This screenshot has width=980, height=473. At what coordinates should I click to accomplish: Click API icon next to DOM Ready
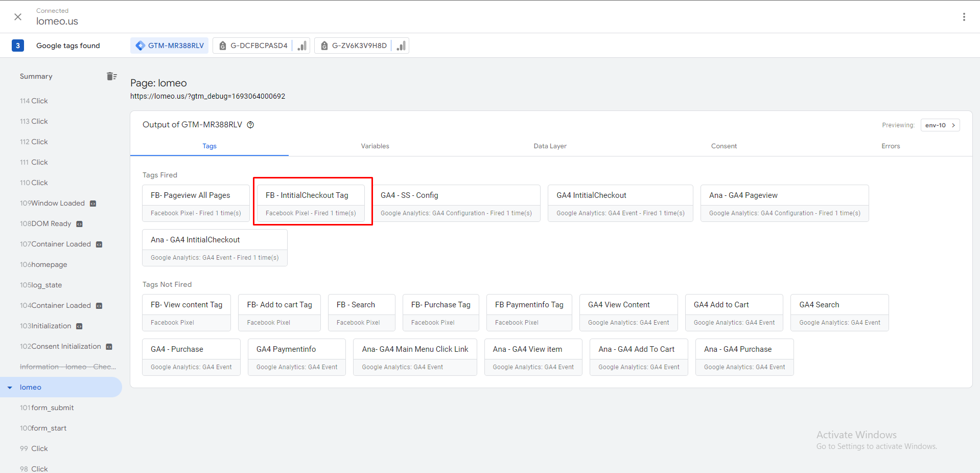click(79, 224)
